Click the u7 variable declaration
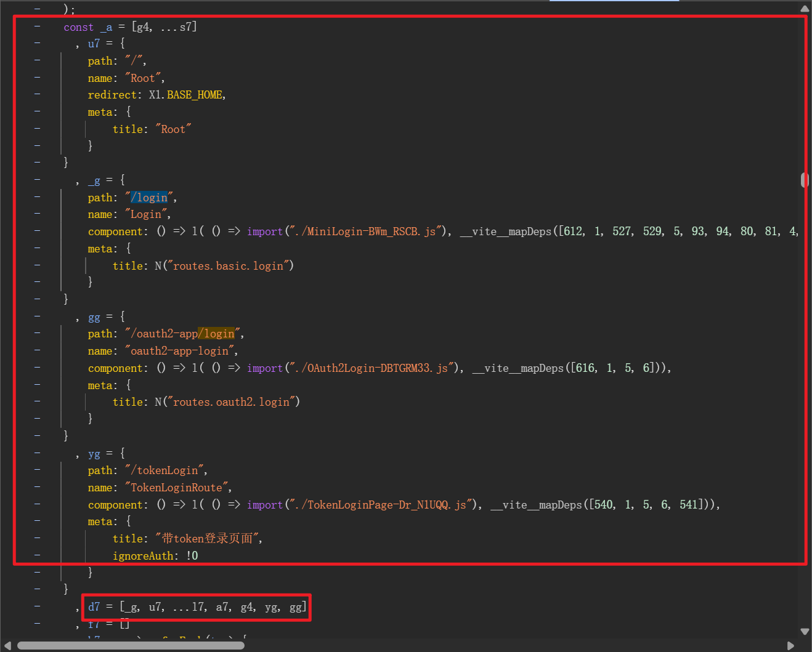The width and height of the screenshot is (812, 652). point(94,44)
